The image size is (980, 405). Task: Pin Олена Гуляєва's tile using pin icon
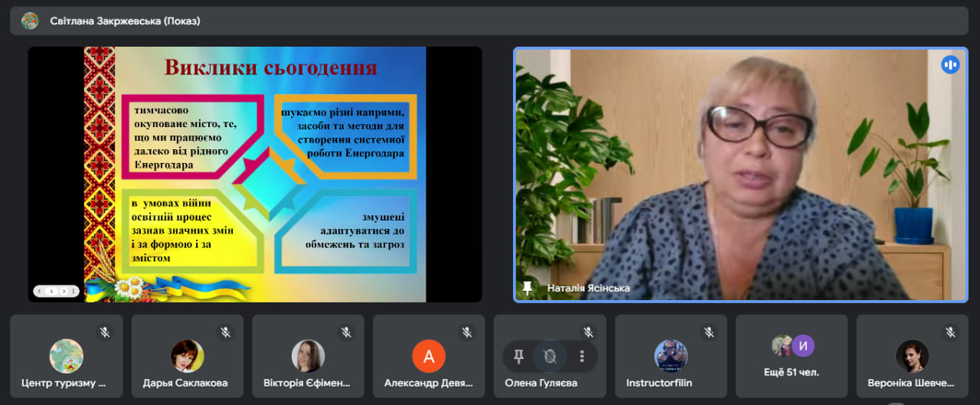[x=518, y=356]
